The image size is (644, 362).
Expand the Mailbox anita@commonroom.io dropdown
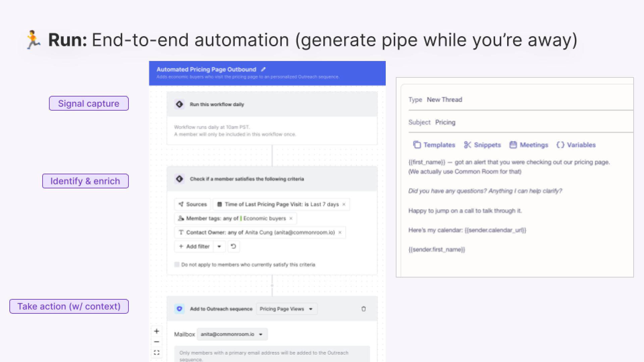232,334
